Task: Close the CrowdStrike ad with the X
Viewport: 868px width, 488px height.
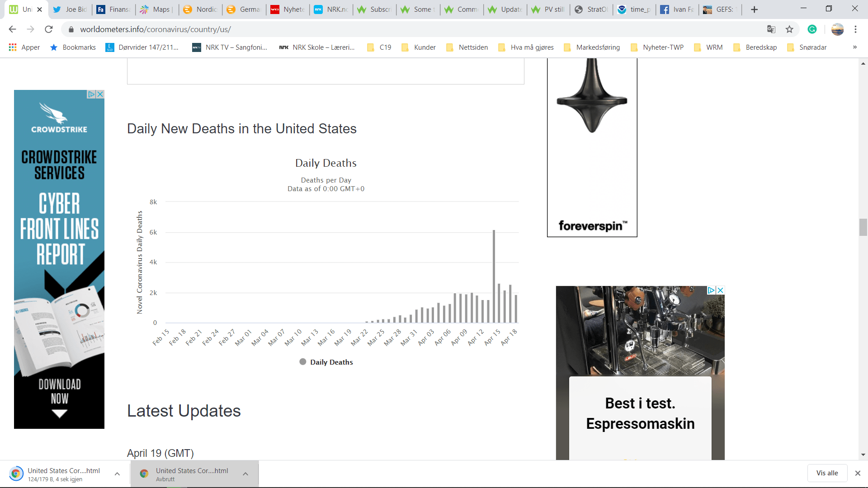Action: tap(100, 94)
